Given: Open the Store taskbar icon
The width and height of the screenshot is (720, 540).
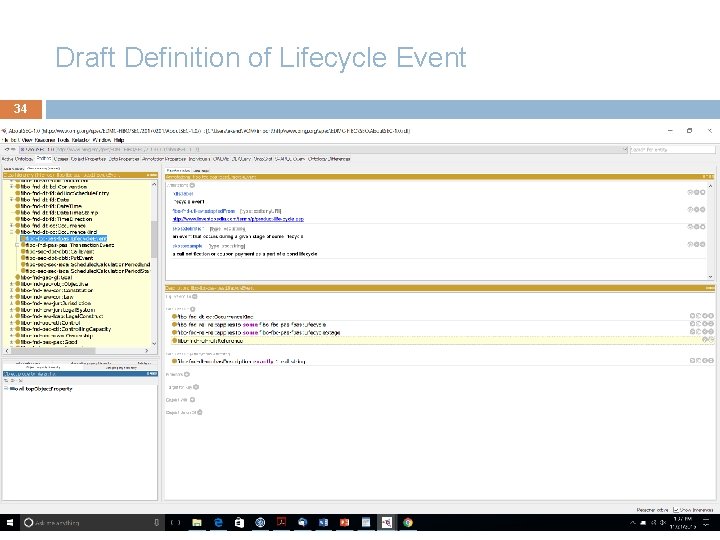Looking at the screenshot, I should (239, 523).
